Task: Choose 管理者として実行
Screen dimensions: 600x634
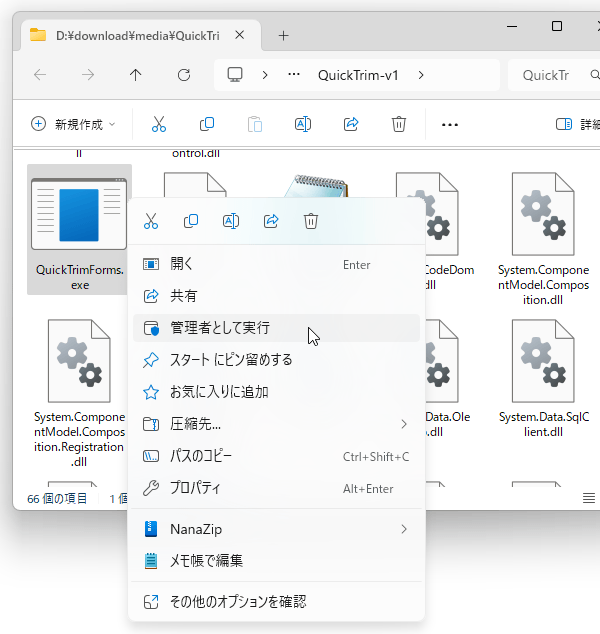Action: [277, 328]
